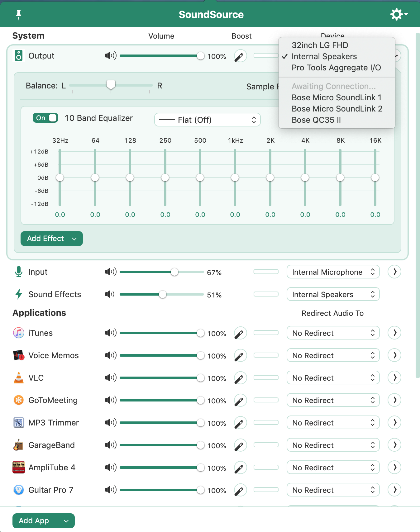Open the Sound Effects Internal Speakers dropdown
This screenshot has width=420, height=532.
[x=333, y=294]
